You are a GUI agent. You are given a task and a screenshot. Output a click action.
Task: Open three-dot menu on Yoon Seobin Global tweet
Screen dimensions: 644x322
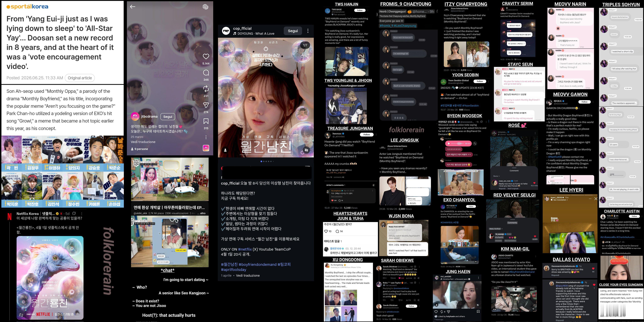[x=489, y=81]
